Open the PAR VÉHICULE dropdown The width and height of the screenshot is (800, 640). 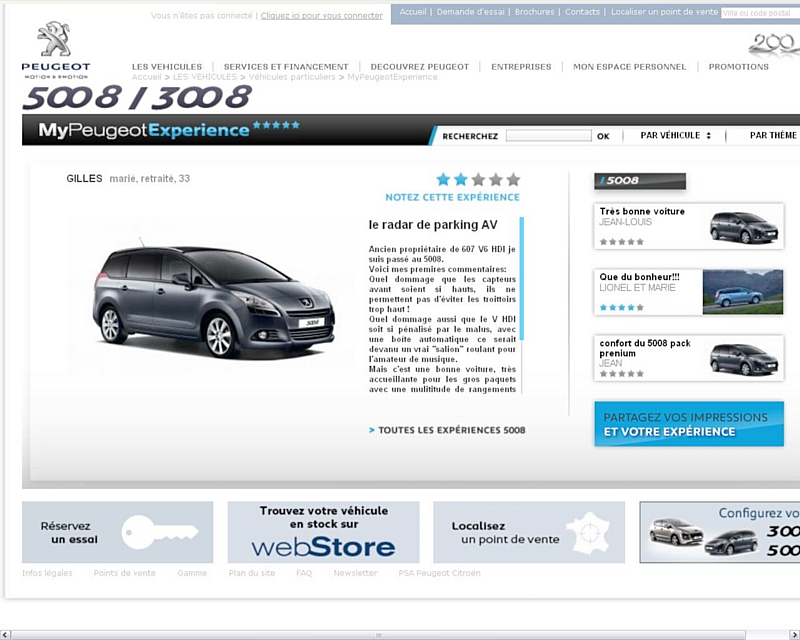pos(675,135)
